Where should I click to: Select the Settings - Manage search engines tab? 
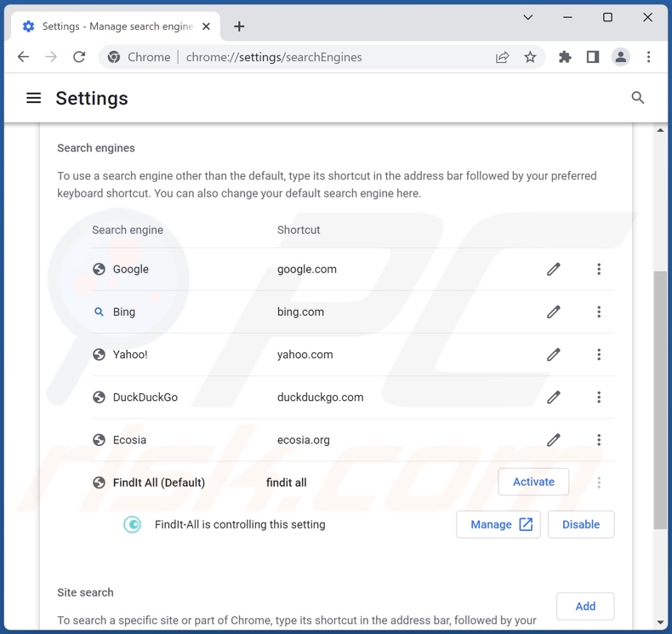click(x=116, y=26)
